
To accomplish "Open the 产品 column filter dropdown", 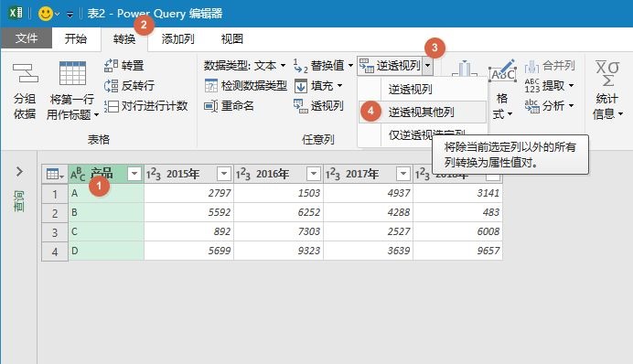I will [134, 174].
